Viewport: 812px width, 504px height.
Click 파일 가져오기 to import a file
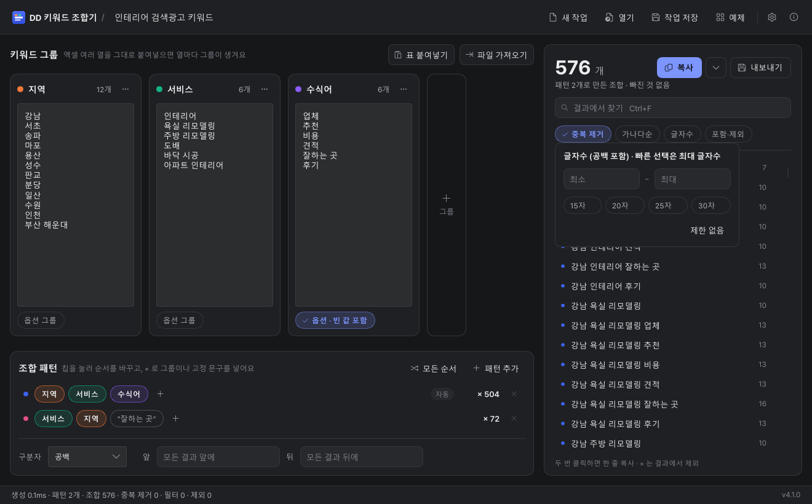(496, 55)
